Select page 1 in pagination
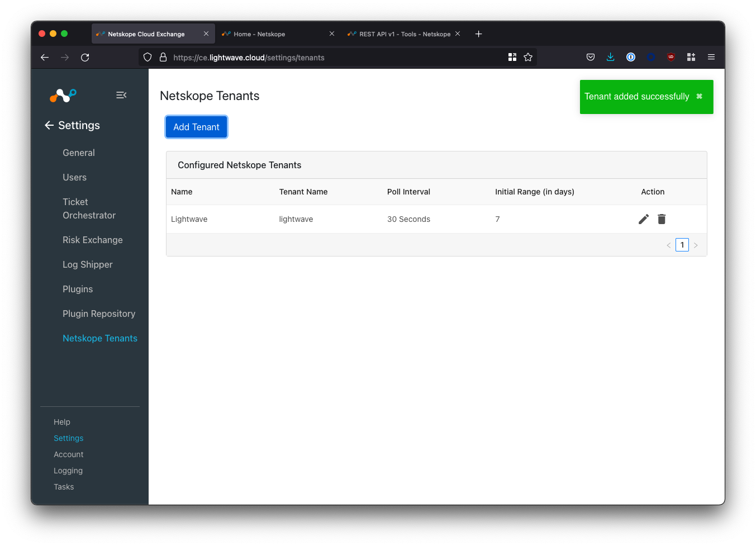 tap(682, 245)
